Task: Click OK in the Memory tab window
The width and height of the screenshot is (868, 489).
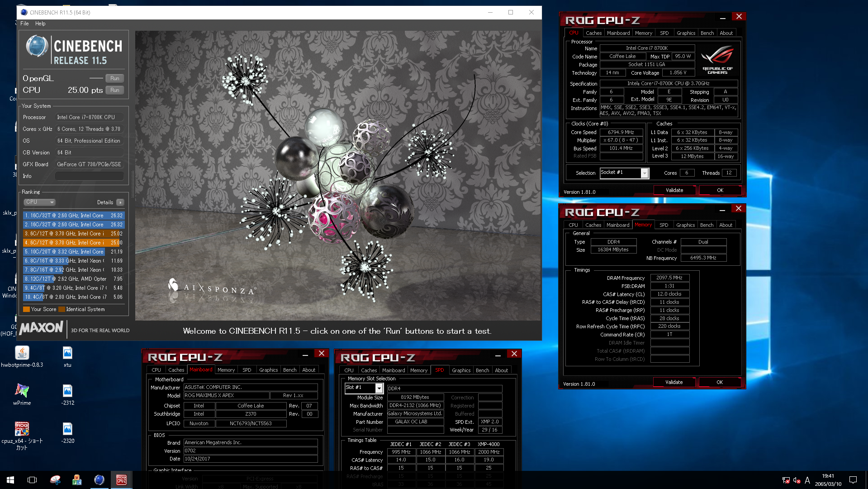Action: pyautogui.click(x=720, y=382)
